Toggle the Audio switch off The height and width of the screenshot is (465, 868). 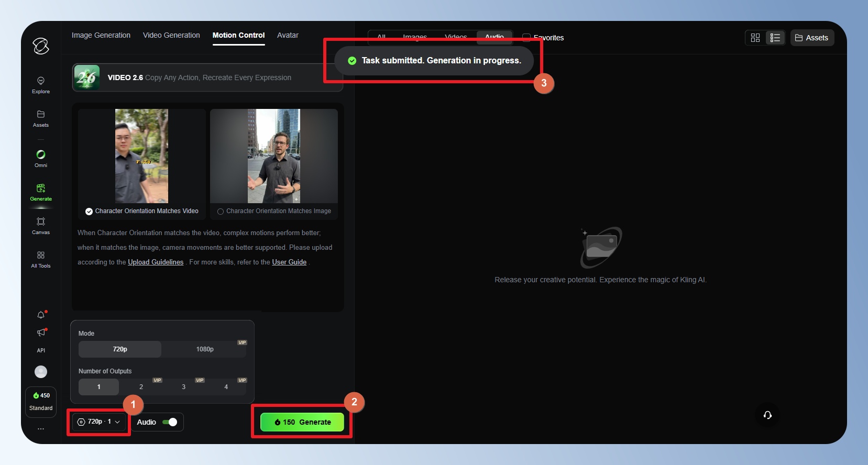point(170,422)
